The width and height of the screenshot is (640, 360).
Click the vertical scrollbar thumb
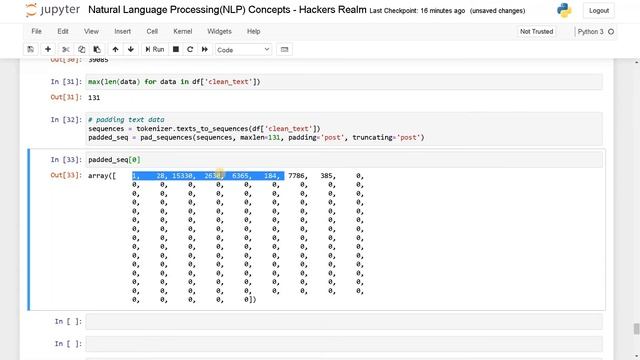coord(636,329)
